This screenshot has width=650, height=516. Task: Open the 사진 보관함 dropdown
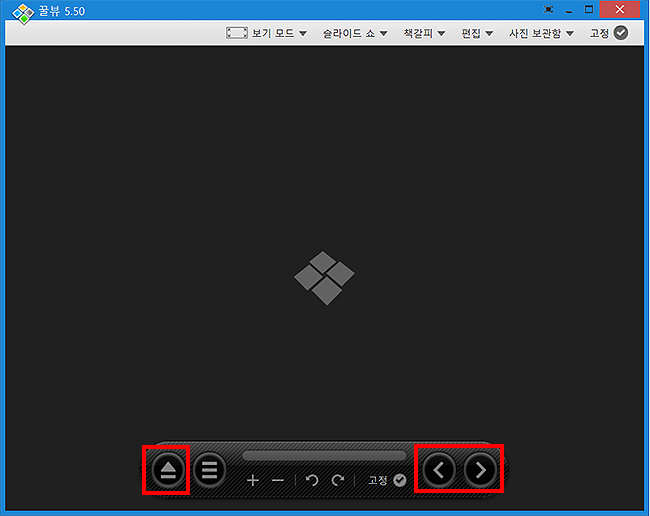[541, 33]
